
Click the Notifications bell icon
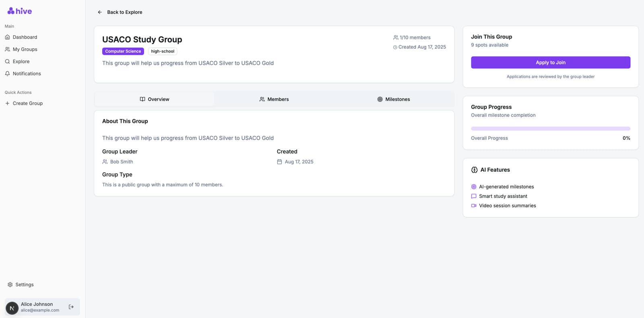pyautogui.click(x=7, y=74)
